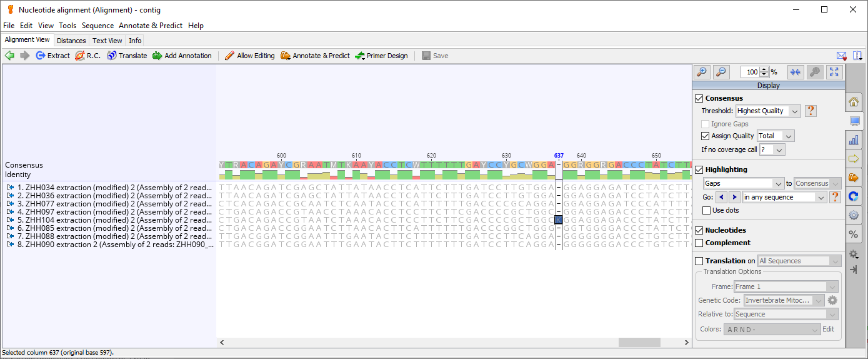Toggle the Nucleotides checkbox
868x359 pixels.
coord(699,230)
